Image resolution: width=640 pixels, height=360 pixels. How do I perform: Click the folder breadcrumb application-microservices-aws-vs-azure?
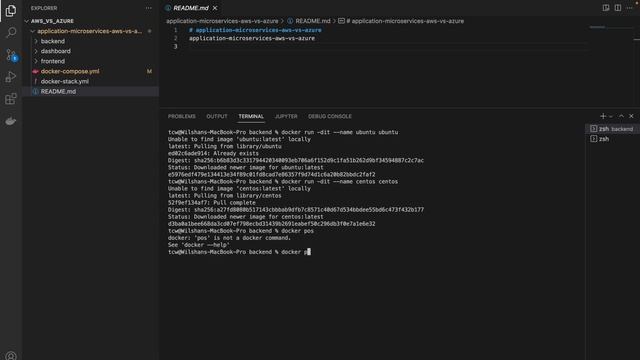pos(222,21)
